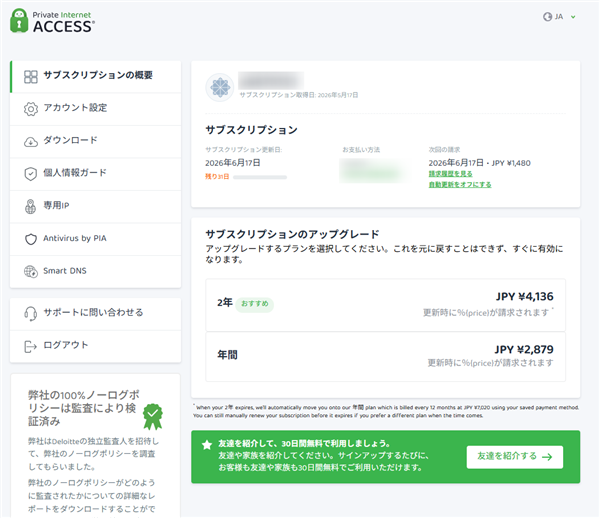Click the cloud download icon

coord(31,142)
